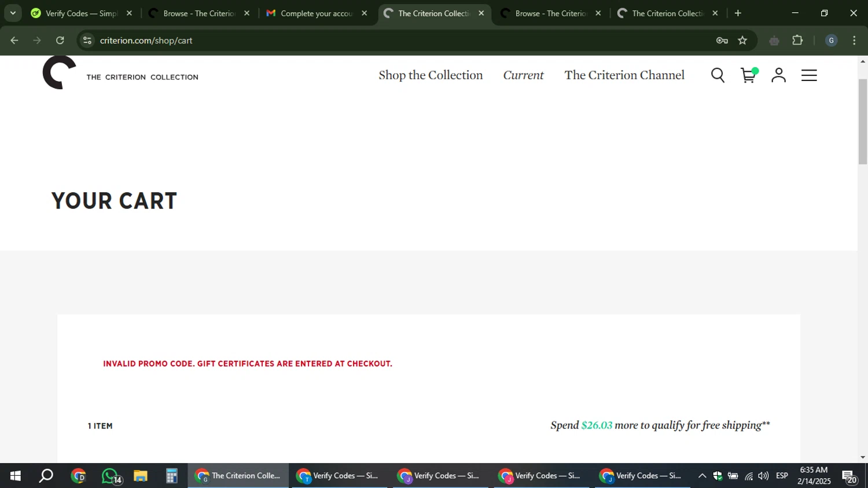The image size is (868, 488).
Task: Open the Chrome three-dot menu
Action: (854, 41)
